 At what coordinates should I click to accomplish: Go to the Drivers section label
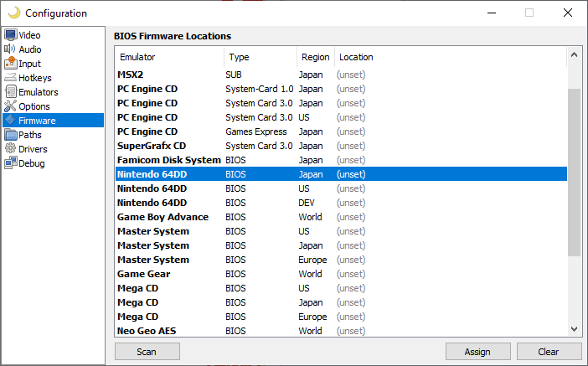coord(33,149)
